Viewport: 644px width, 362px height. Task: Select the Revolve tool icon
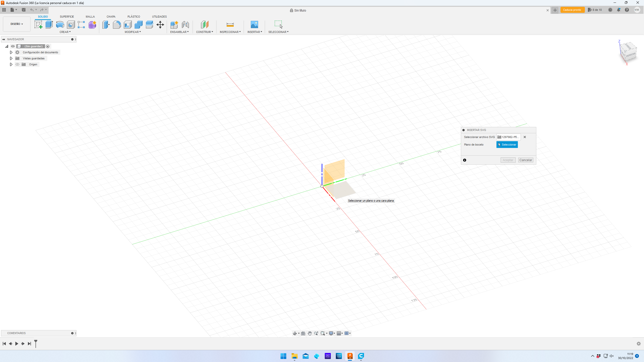(60, 25)
